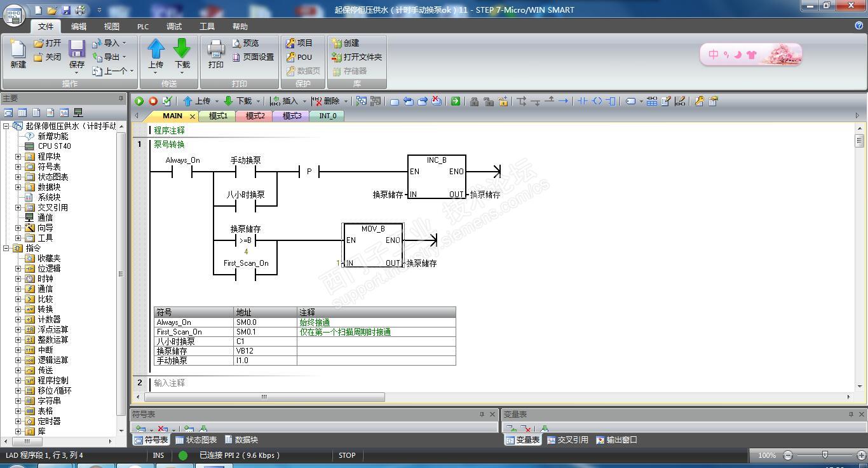Open the 导出 (Export) dropdown arrow
Viewport: 868px width, 468px height.
click(x=124, y=57)
